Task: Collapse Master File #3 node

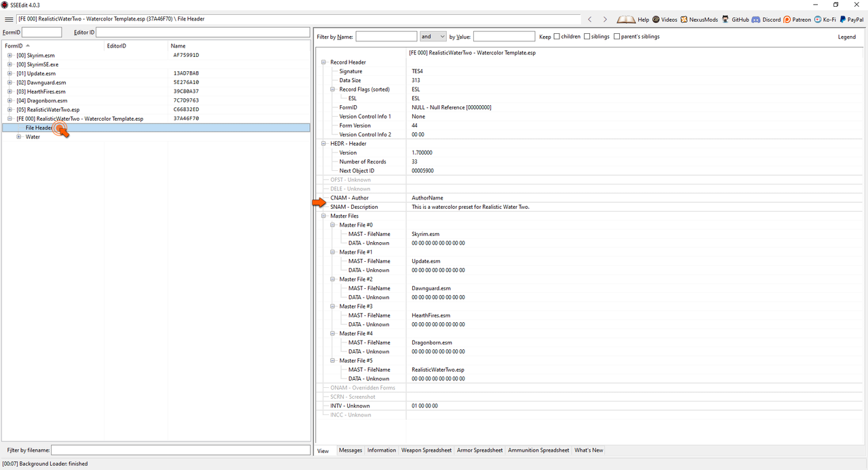Action: 333,307
